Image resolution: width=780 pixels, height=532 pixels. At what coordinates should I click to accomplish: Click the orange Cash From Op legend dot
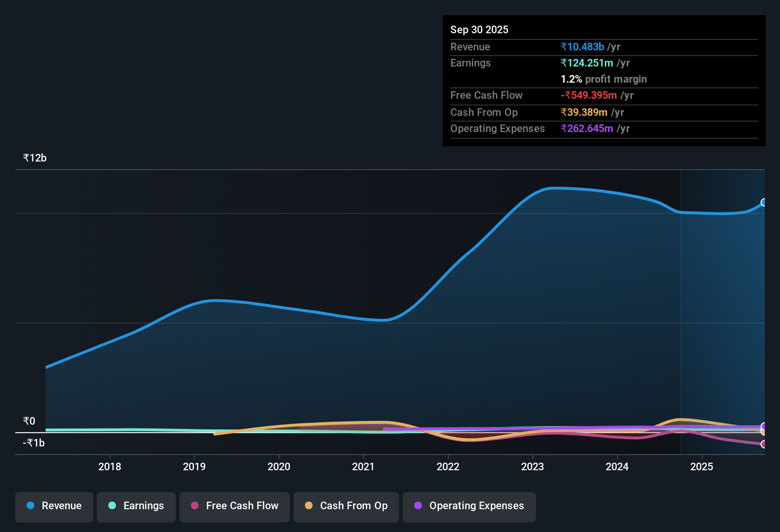(309, 506)
